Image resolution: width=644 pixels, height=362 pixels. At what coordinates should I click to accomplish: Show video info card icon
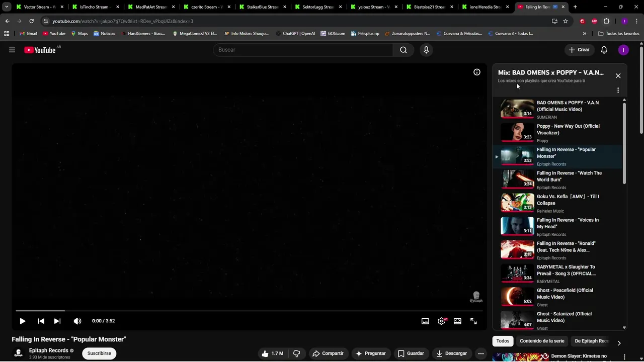click(477, 72)
